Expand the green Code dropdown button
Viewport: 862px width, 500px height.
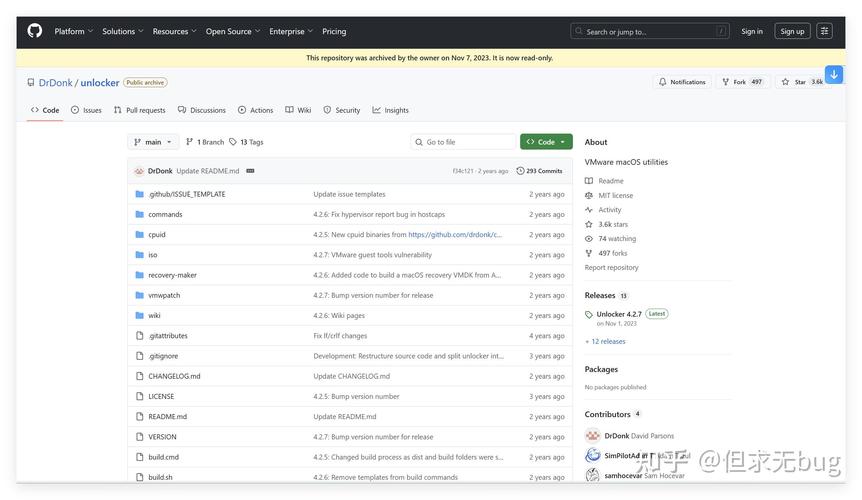point(546,142)
